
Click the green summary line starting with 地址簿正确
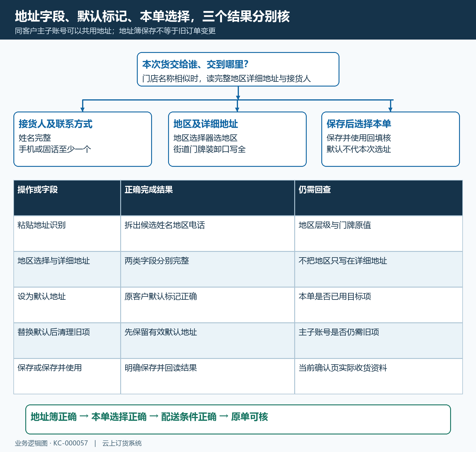(x=149, y=417)
